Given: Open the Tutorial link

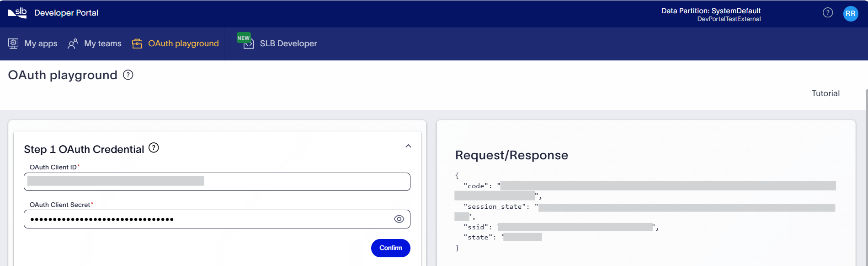Looking at the screenshot, I should (x=825, y=93).
